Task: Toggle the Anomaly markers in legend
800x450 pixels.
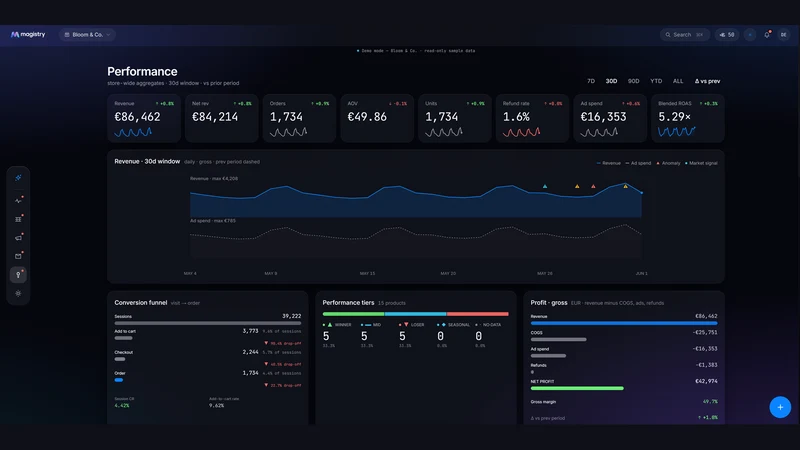Action: [668, 163]
